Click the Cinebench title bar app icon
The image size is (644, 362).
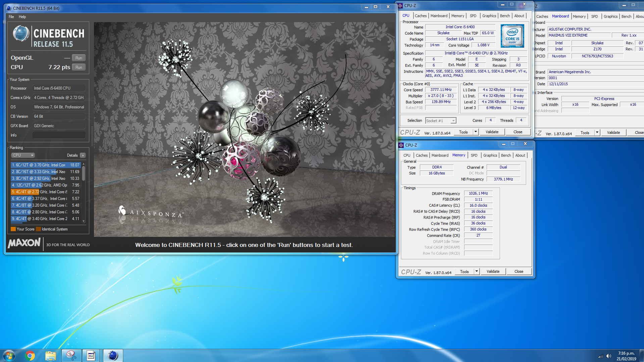coord(9,8)
